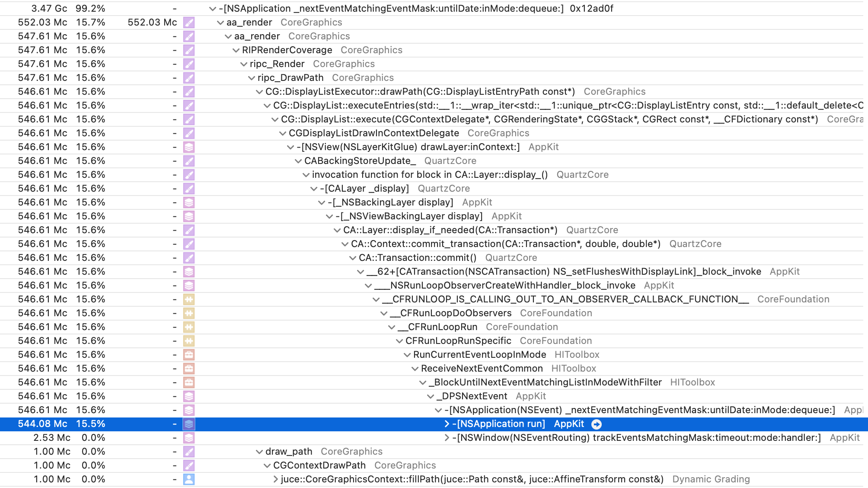Expand the -[NSApplication run] row
Screen dimensions: 868x488
(x=447, y=424)
